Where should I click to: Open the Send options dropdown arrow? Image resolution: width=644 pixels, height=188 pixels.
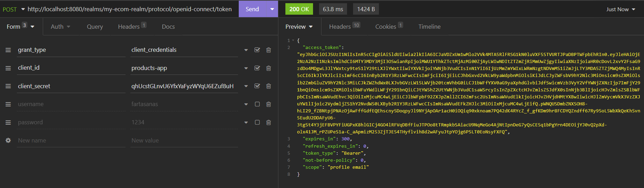[272, 9]
